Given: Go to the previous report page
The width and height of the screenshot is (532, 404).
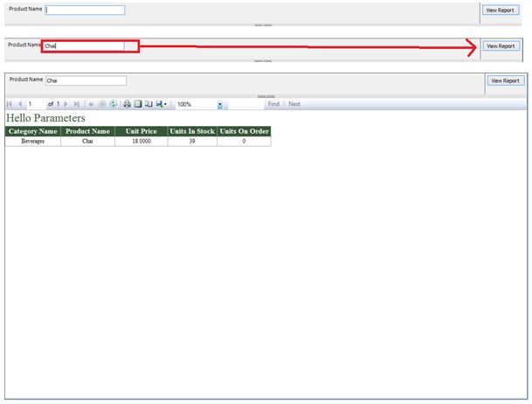Looking at the screenshot, I should tap(20, 104).
